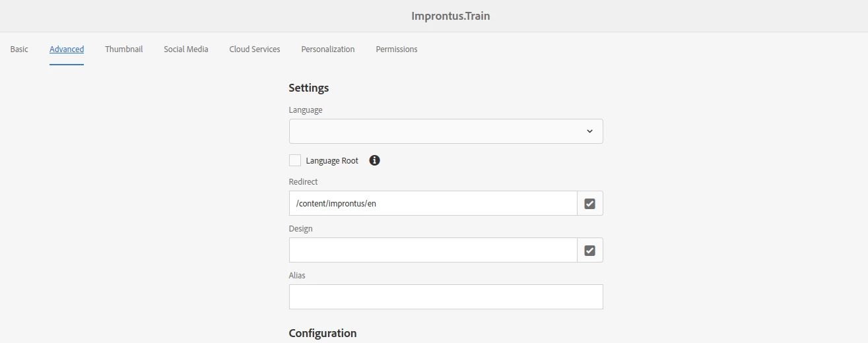Click the Redirect path input field

coord(433,204)
